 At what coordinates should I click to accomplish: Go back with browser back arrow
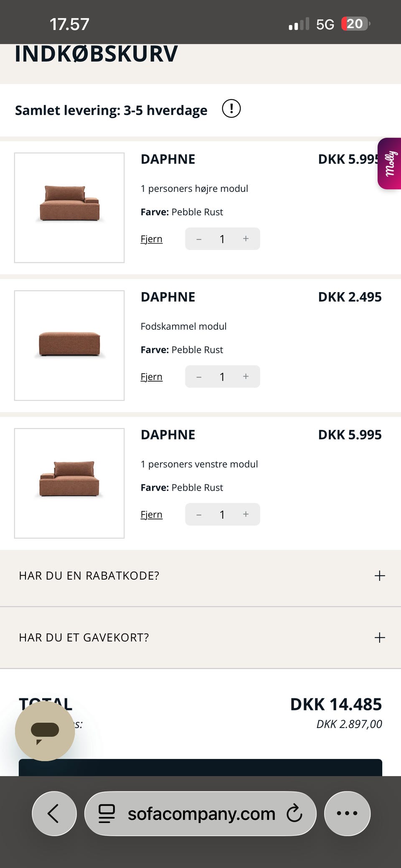[54, 813]
